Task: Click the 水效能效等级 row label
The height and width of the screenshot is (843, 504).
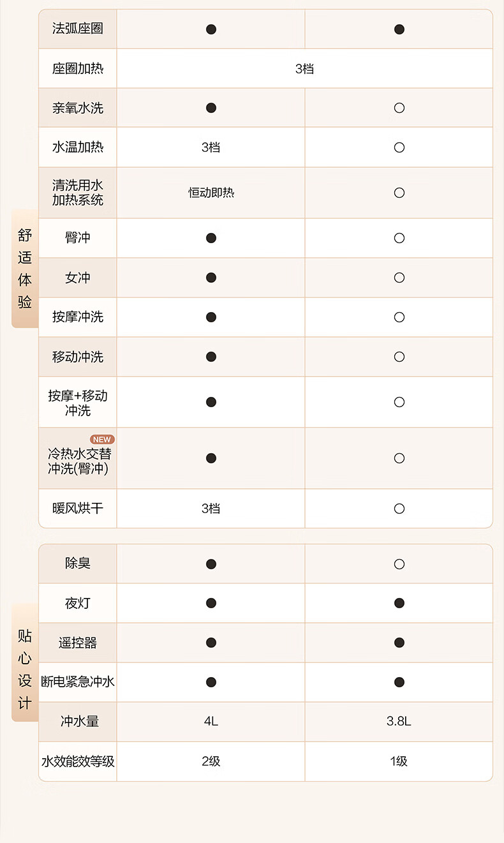Action: click(x=78, y=761)
